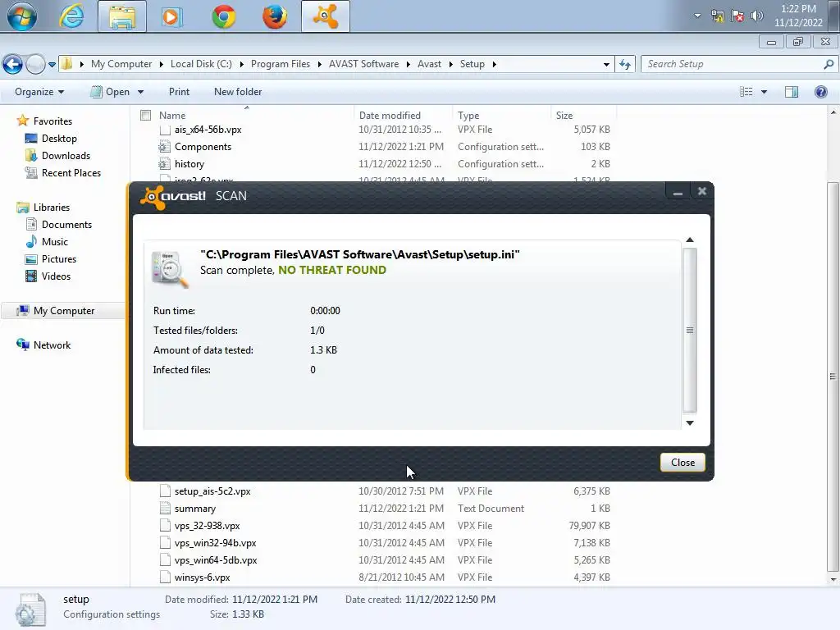Select the ais_x64-56b.vpx file

click(x=208, y=130)
